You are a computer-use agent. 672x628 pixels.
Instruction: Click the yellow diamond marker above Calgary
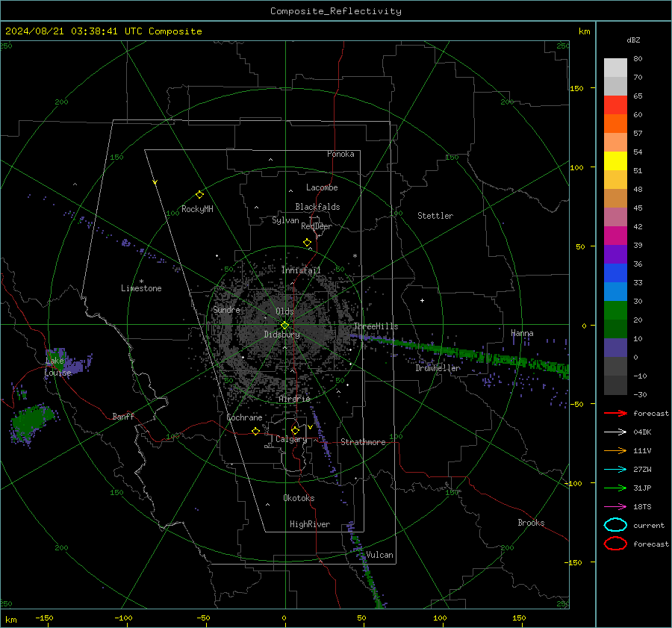tap(295, 430)
